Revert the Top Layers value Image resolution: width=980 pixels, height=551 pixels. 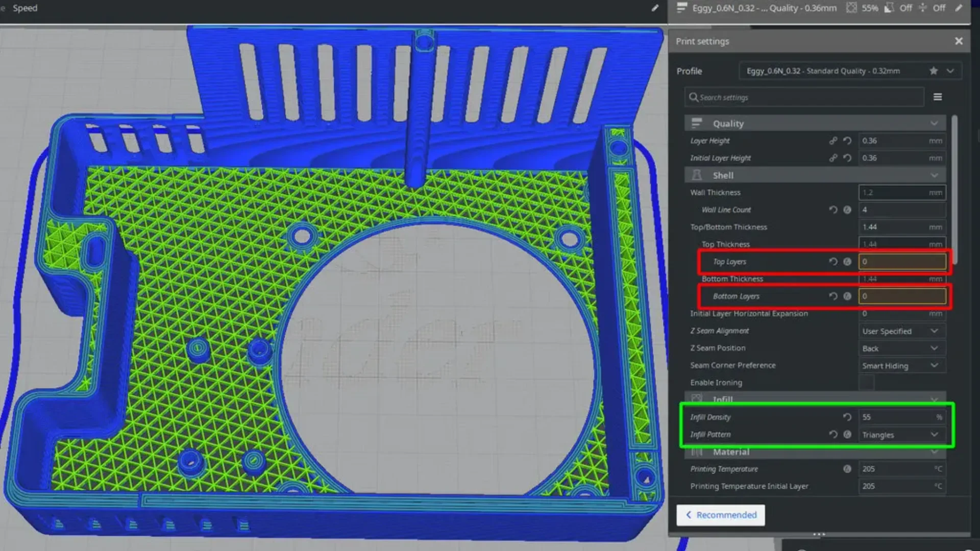coord(833,262)
